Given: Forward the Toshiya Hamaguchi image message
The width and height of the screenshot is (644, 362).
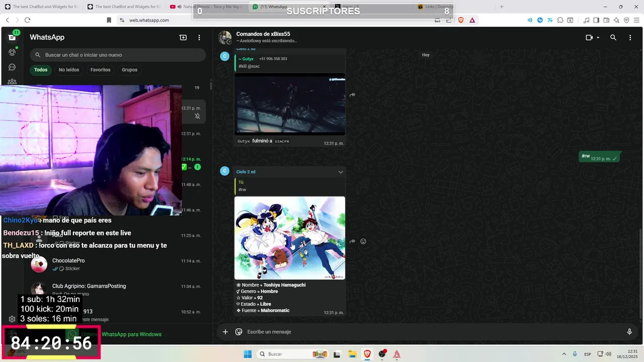Looking at the screenshot, I should click(352, 241).
